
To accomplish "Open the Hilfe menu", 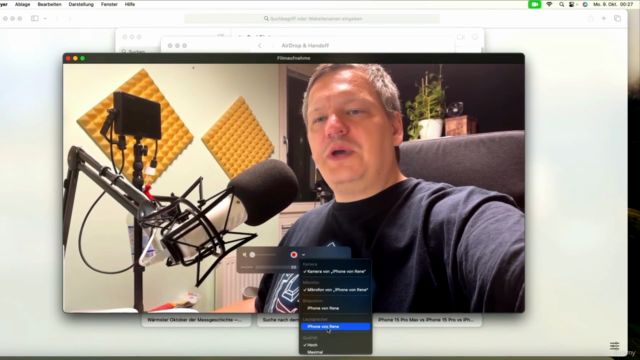I will [130, 4].
